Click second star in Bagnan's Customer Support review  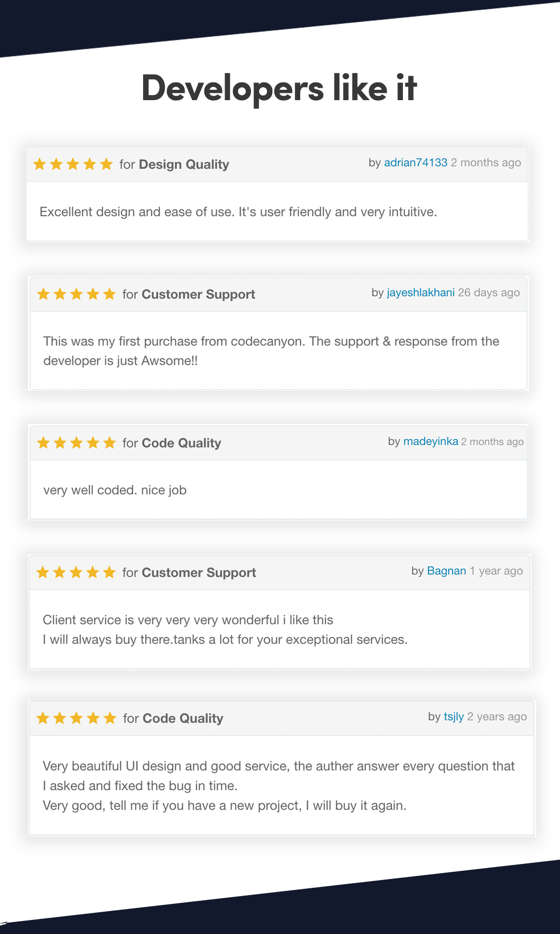click(x=60, y=572)
